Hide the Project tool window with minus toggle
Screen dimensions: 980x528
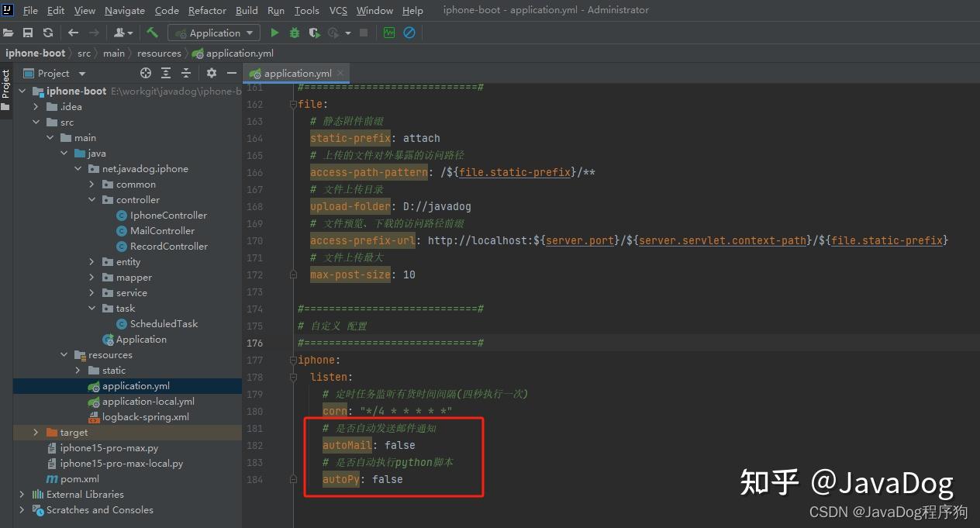click(231, 73)
